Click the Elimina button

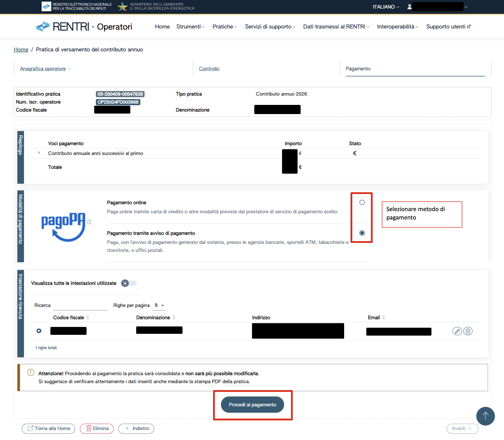pos(97,428)
